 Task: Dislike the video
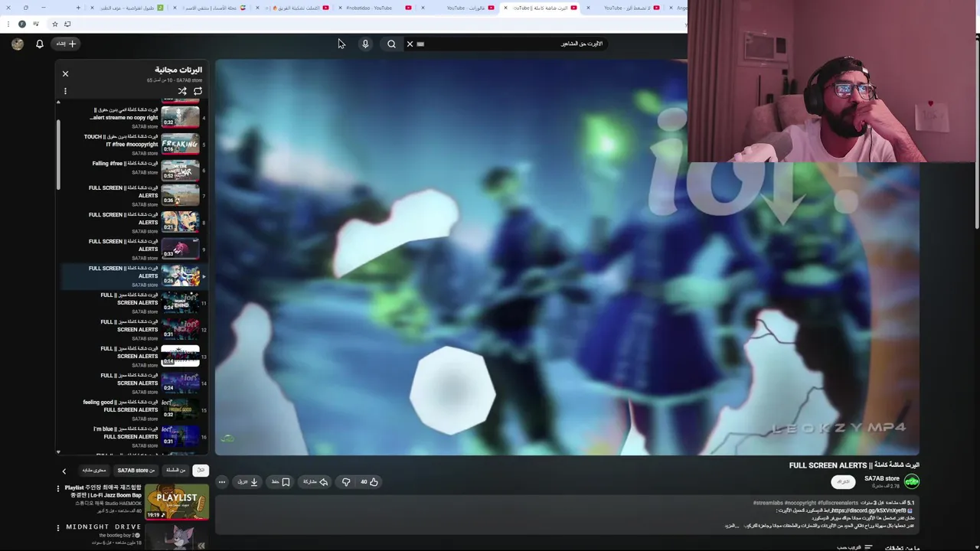point(346,482)
